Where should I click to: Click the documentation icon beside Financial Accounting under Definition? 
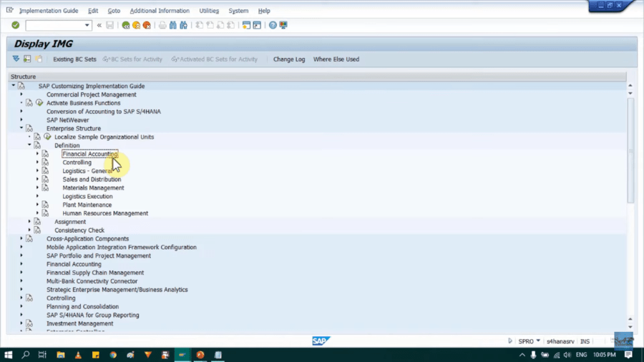click(x=46, y=154)
